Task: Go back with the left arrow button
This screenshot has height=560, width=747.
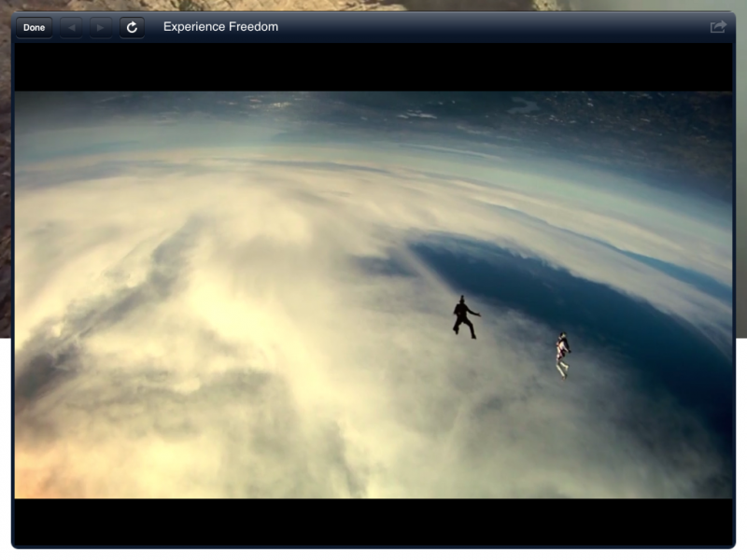Action: [x=72, y=28]
